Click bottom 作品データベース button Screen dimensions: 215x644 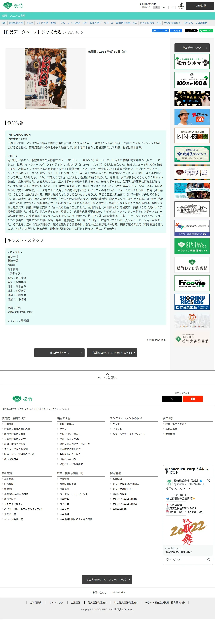[x=59, y=352]
